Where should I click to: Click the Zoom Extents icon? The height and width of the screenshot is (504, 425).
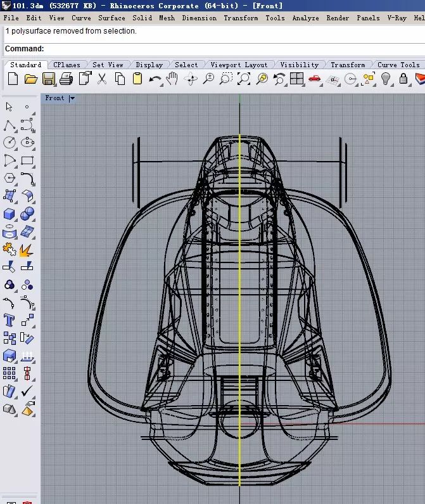(x=244, y=79)
